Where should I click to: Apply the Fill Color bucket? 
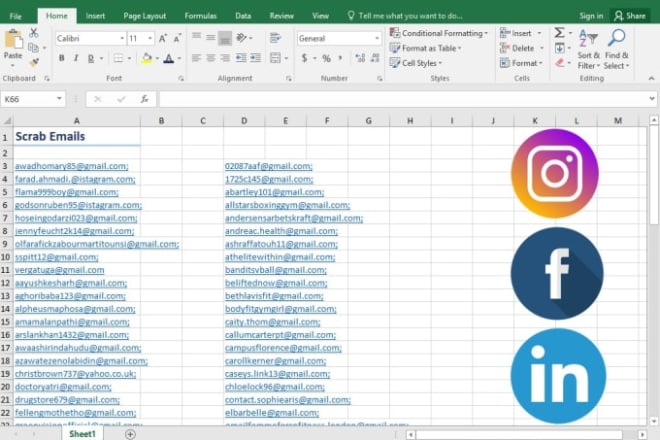tap(146, 58)
